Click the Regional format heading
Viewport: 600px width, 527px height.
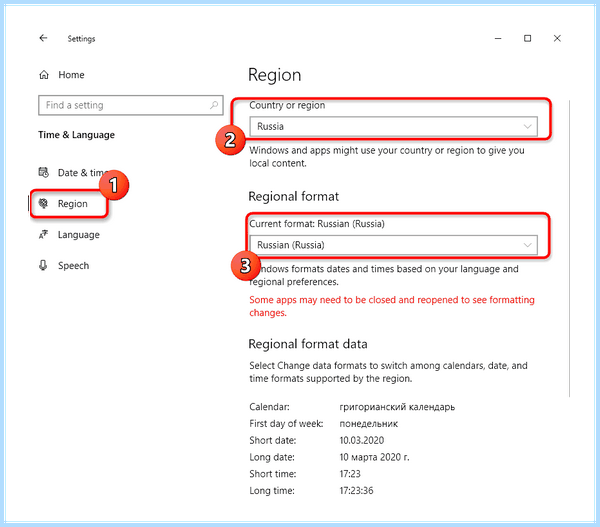(x=293, y=196)
